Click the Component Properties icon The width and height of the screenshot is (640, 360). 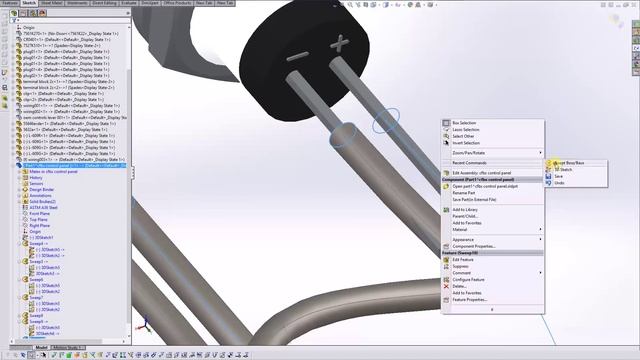(446, 247)
